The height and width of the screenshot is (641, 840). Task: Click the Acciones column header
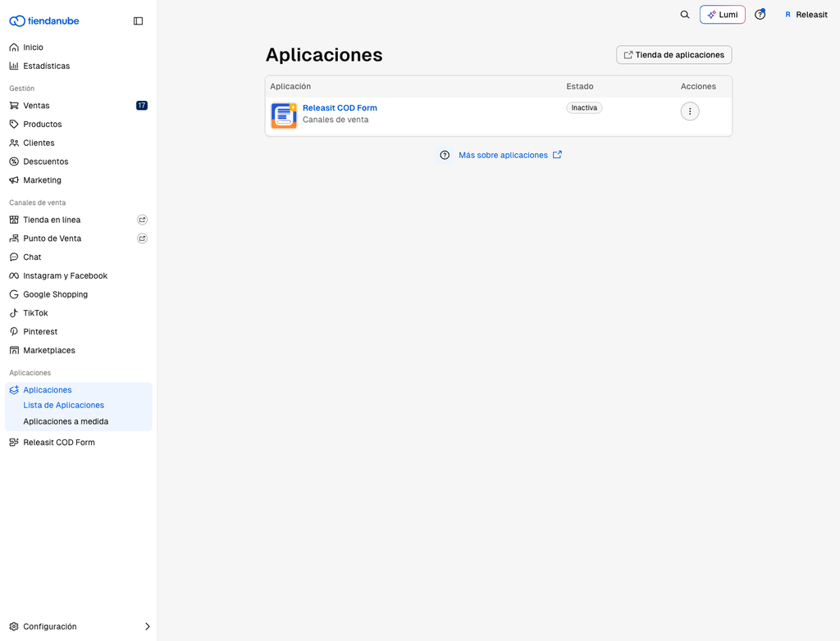tap(698, 86)
